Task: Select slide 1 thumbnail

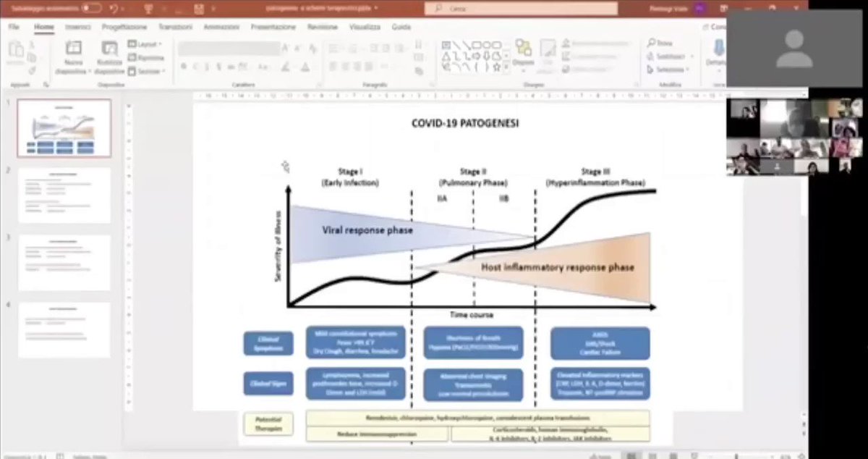Action: 64,128
